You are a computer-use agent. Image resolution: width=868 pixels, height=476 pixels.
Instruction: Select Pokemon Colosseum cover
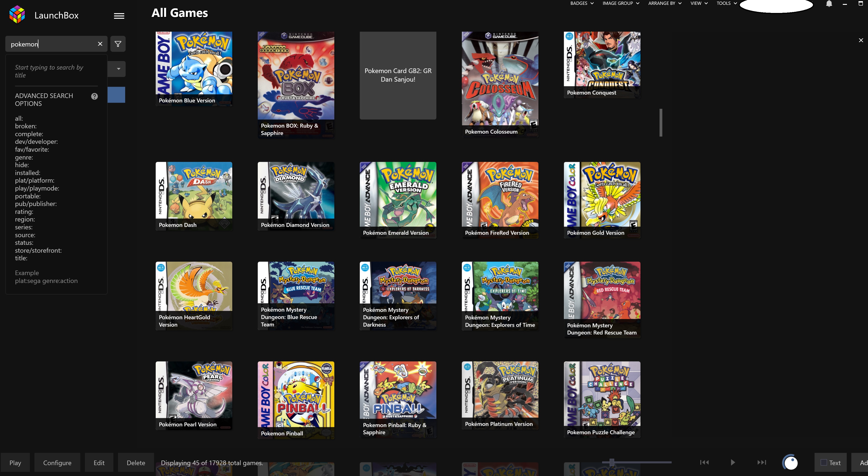pos(500,84)
